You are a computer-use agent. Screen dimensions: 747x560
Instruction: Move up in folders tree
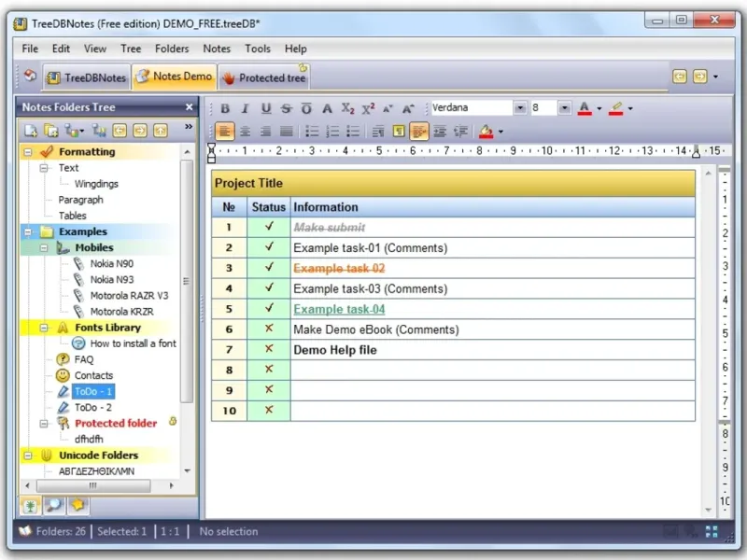pyautogui.click(x=161, y=130)
